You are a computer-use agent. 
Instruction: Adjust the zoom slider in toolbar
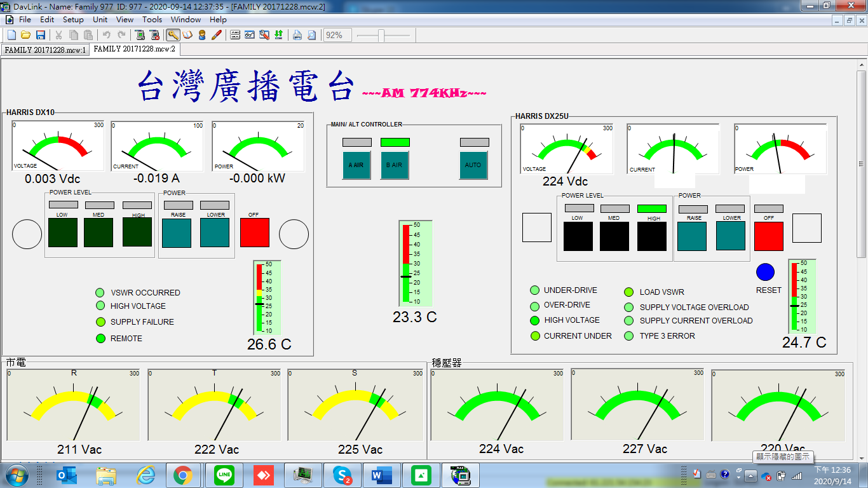tap(381, 36)
